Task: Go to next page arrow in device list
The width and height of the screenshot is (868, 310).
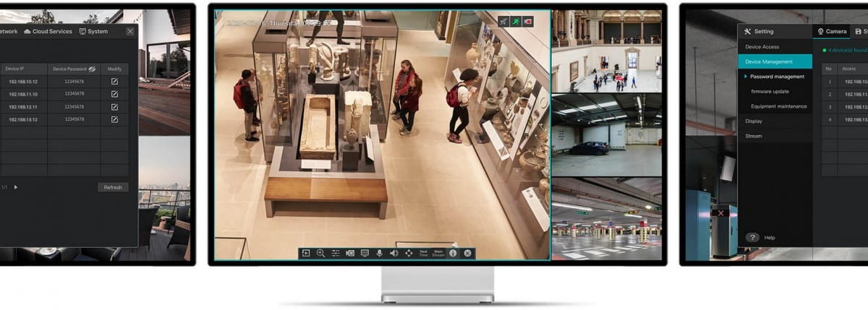Action: [16, 187]
